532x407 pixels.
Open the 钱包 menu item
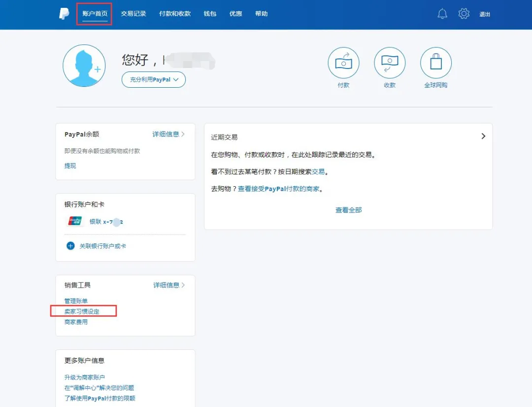pyautogui.click(x=209, y=14)
